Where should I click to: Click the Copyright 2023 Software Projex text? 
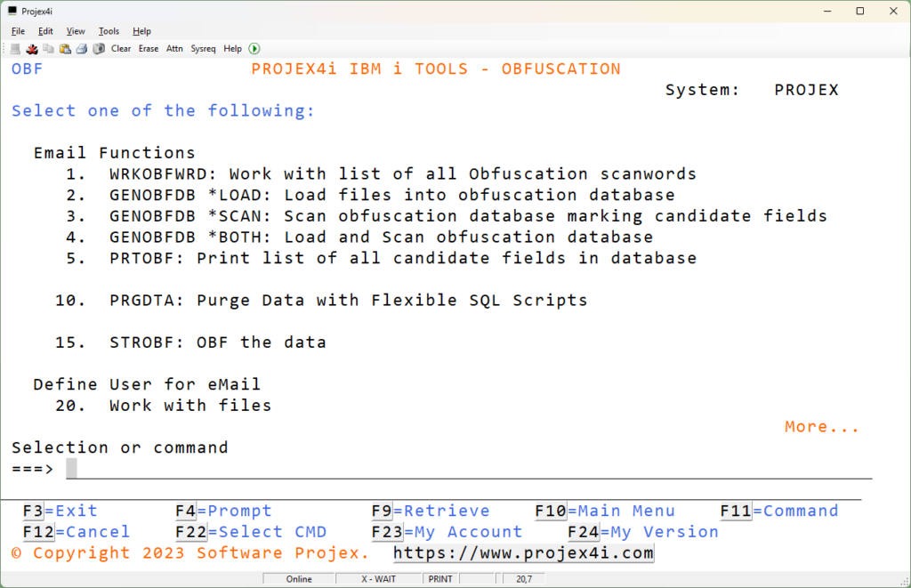pos(190,552)
